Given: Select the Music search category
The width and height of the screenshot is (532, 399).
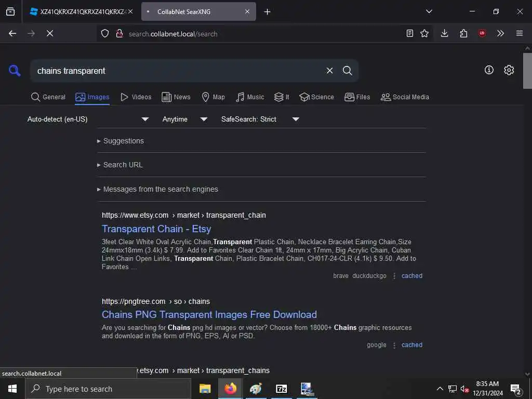Looking at the screenshot, I should (250, 97).
